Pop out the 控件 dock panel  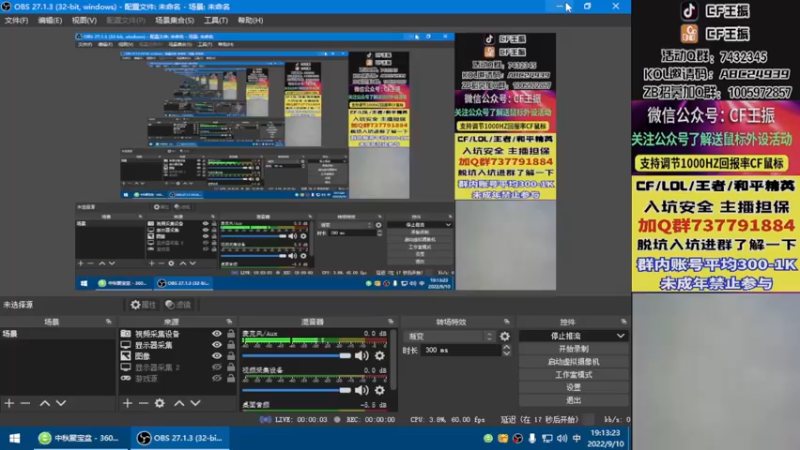click(623, 321)
